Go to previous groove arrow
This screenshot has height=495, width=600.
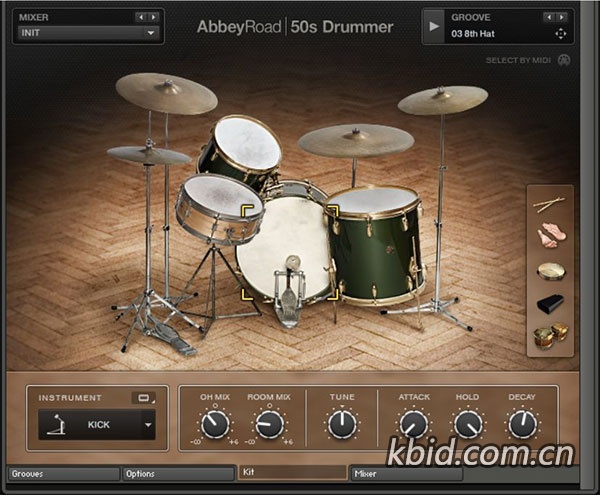point(549,17)
